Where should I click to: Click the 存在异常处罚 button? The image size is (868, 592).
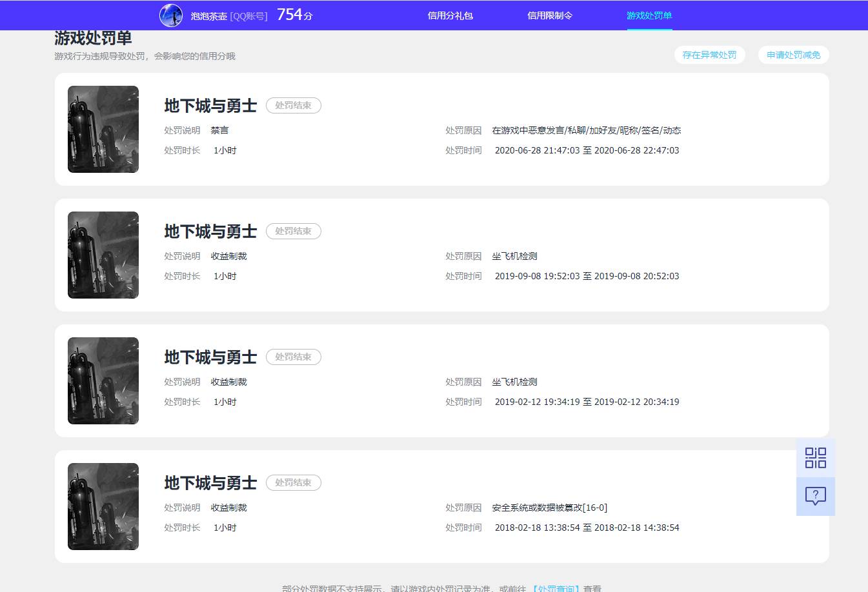coord(709,55)
